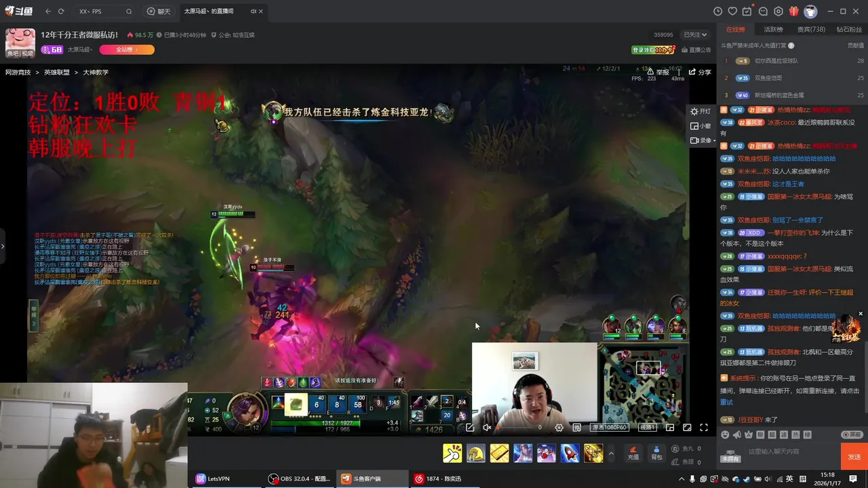868x488 pixels.
Task: Toggle 屏蔽 chat blocking switch
Action: point(852,434)
